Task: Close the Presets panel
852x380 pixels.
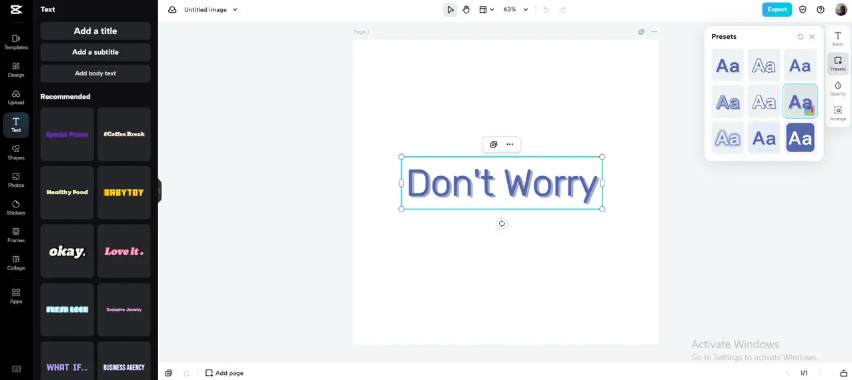Action: click(x=812, y=37)
